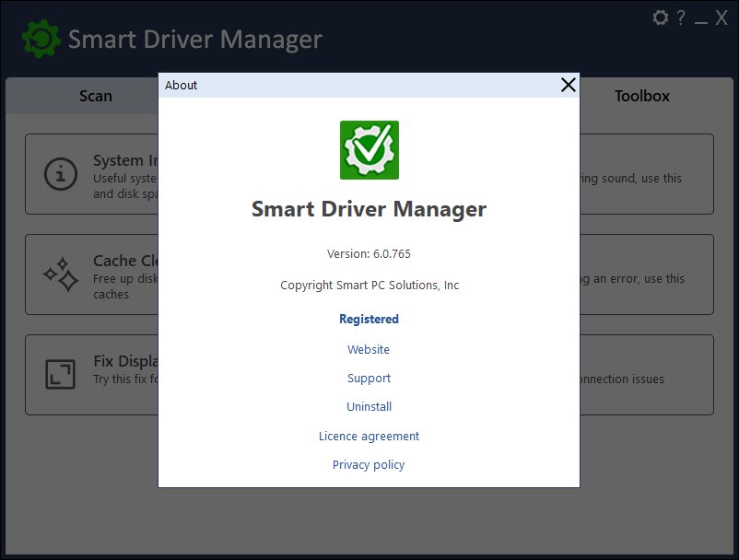Open the Privacy policy link
This screenshot has height=560, width=739.
click(x=369, y=465)
